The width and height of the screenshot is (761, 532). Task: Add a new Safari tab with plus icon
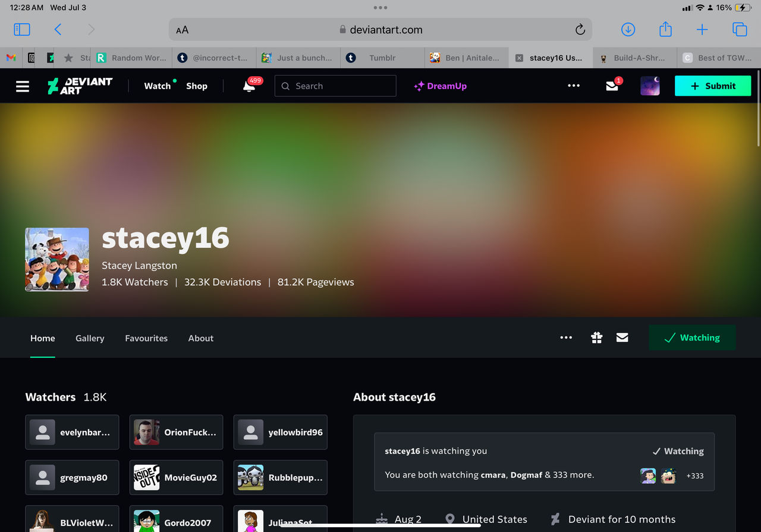tap(702, 29)
